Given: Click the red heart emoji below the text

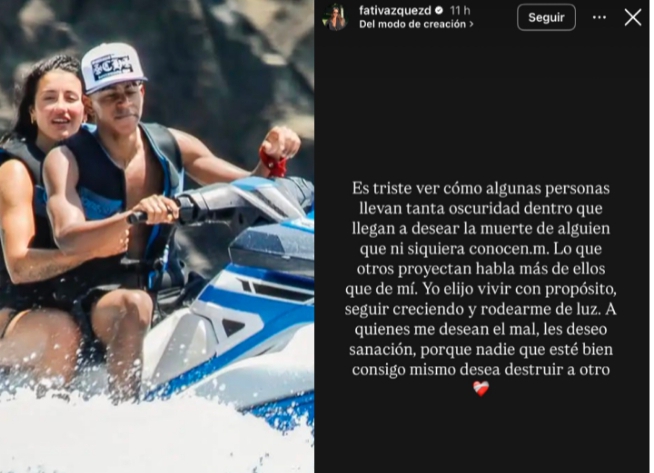Looking at the screenshot, I should click(x=481, y=389).
